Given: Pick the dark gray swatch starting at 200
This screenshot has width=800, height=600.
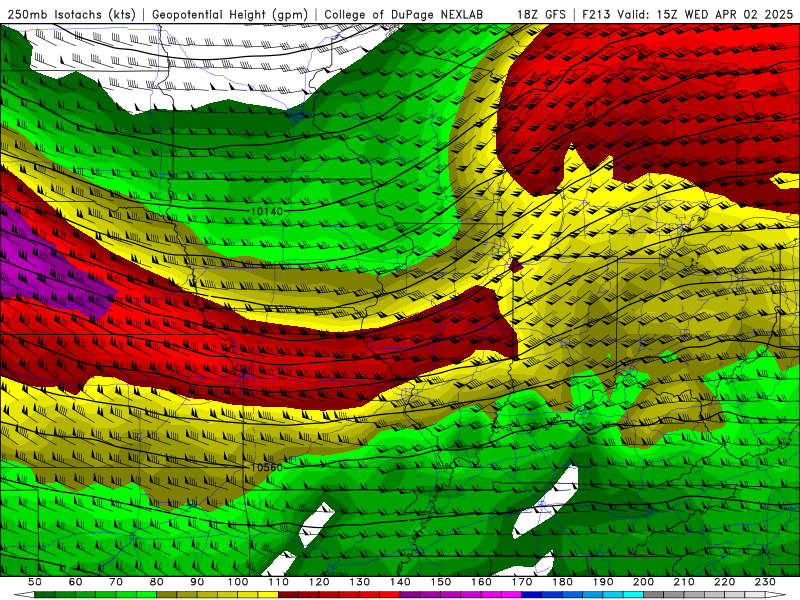Looking at the screenshot, I should point(654,594).
